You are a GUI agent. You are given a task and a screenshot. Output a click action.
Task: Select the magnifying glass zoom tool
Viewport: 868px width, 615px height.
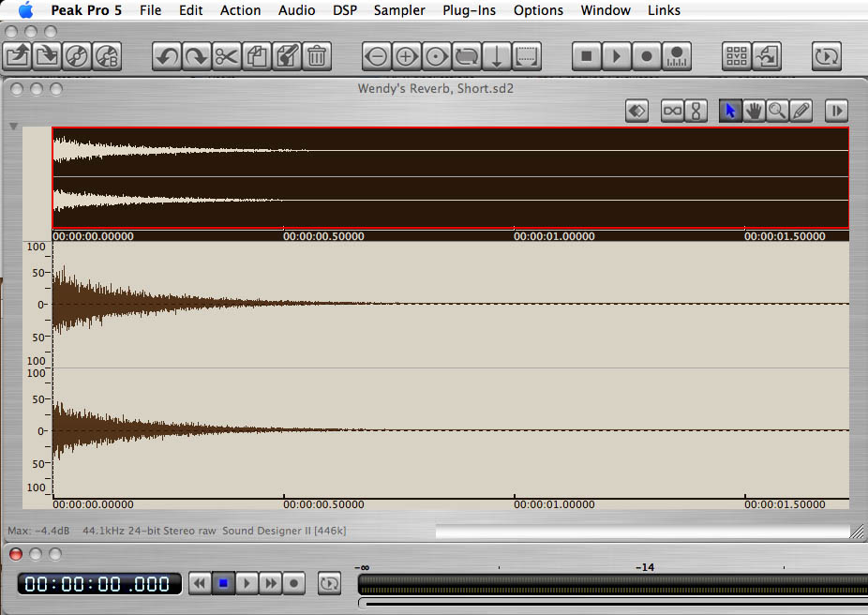(777, 111)
